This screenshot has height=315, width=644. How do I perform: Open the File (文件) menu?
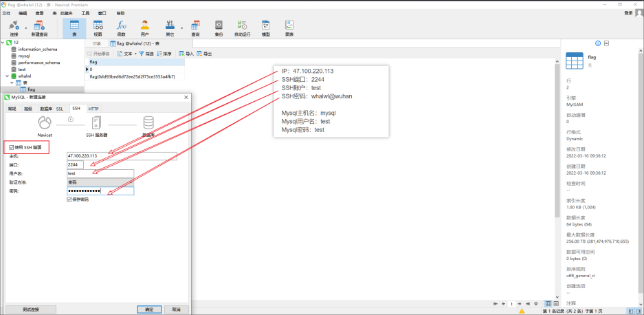(6, 13)
